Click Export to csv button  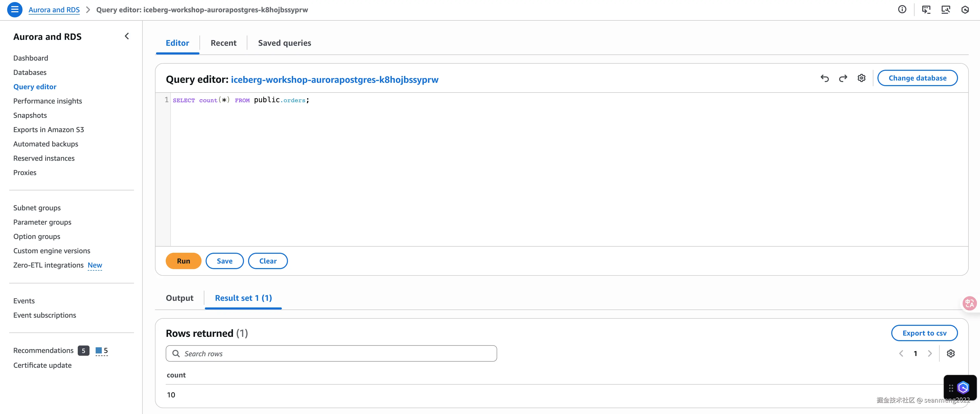click(x=924, y=333)
